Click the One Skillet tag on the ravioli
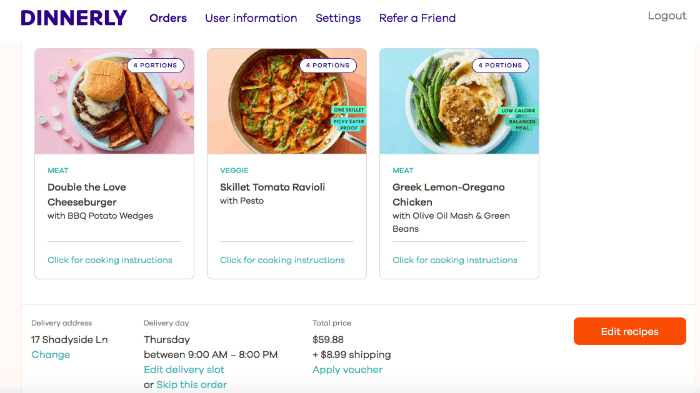 pyautogui.click(x=349, y=110)
